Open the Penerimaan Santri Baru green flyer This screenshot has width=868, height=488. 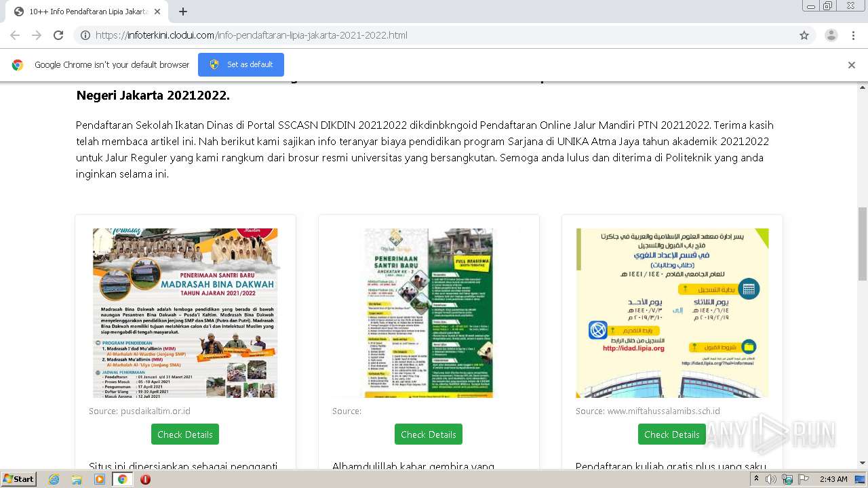coord(429,313)
